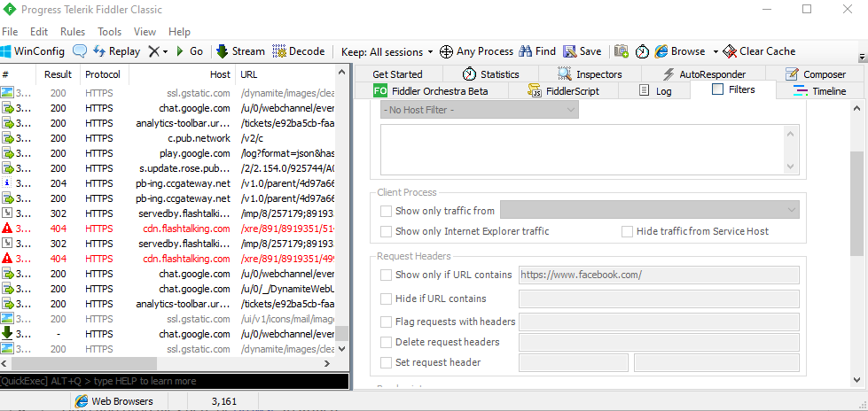868x411 pixels.
Task: Open the No Host Filter dropdown
Action: 480,110
